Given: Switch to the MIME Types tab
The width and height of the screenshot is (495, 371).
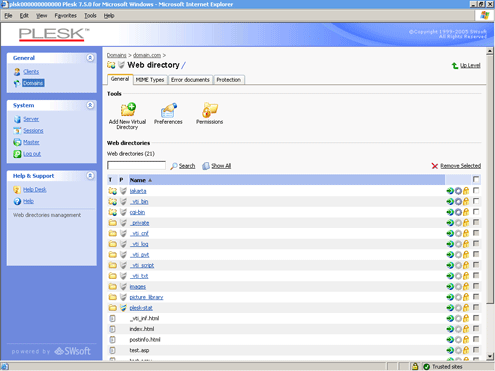Looking at the screenshot, I should (x=150, y=80).
